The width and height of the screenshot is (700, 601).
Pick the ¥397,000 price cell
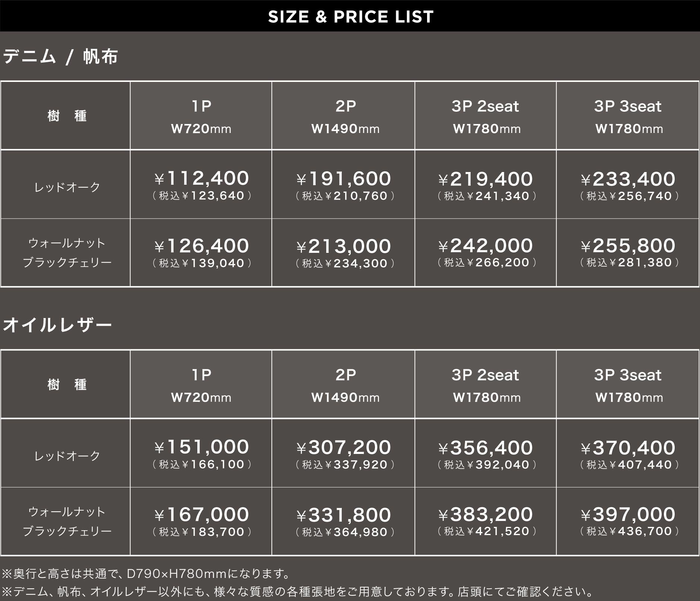[628, 521]
